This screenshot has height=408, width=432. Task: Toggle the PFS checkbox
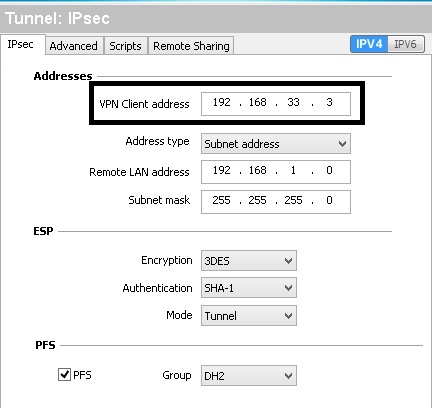64,374
